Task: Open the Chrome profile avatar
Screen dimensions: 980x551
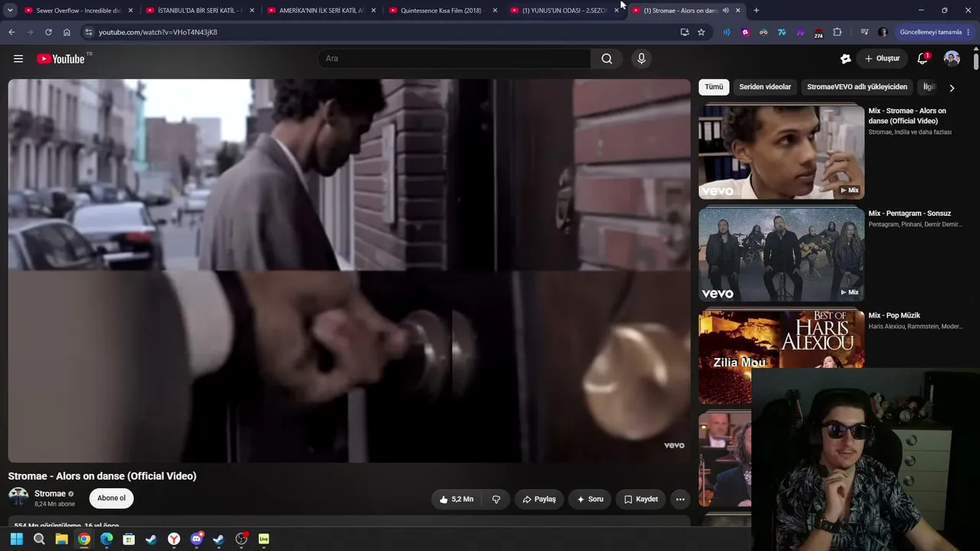Action: (x=883, y=32)
